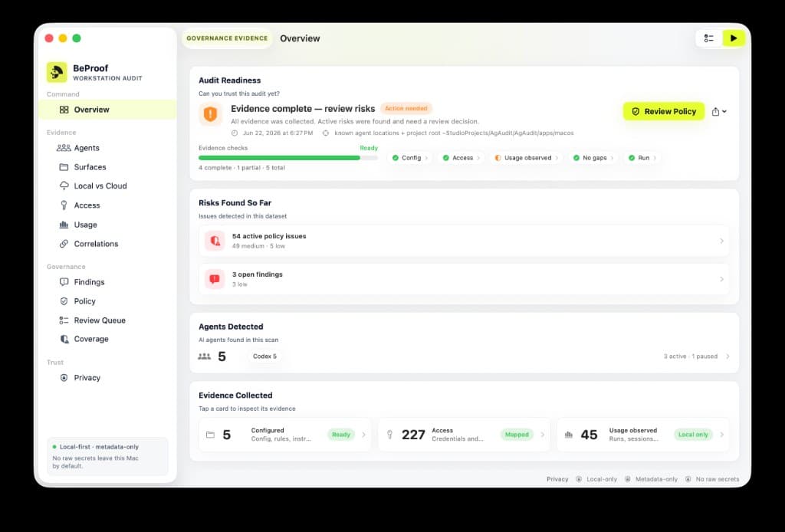785x532 pixels.
Task: Click the target icon before known agent locations
Action: coord(325,133)
